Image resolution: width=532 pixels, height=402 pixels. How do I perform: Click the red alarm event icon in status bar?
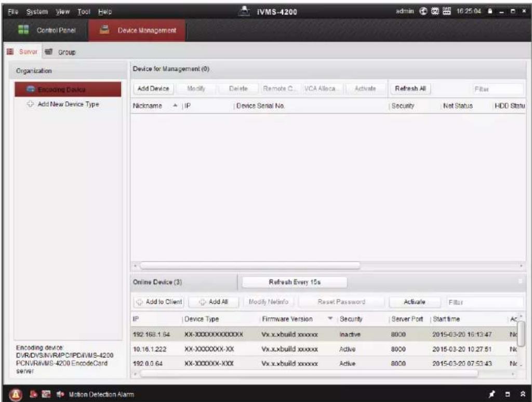34,394
